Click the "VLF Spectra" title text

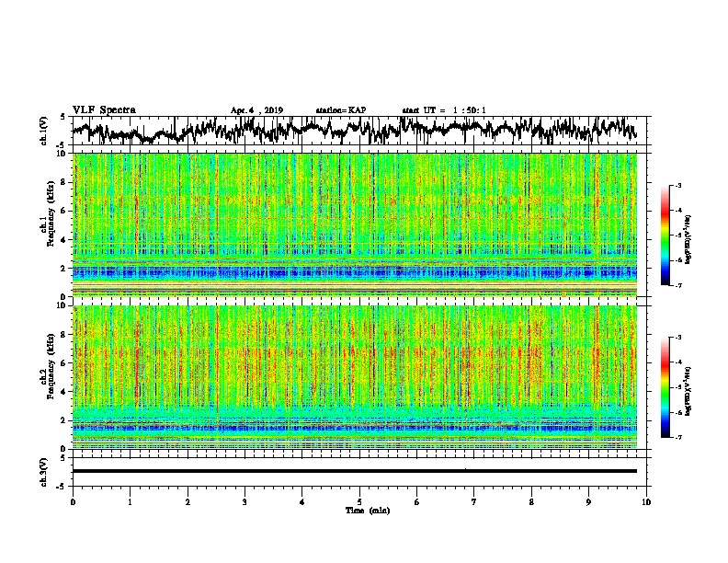point(104,109)
